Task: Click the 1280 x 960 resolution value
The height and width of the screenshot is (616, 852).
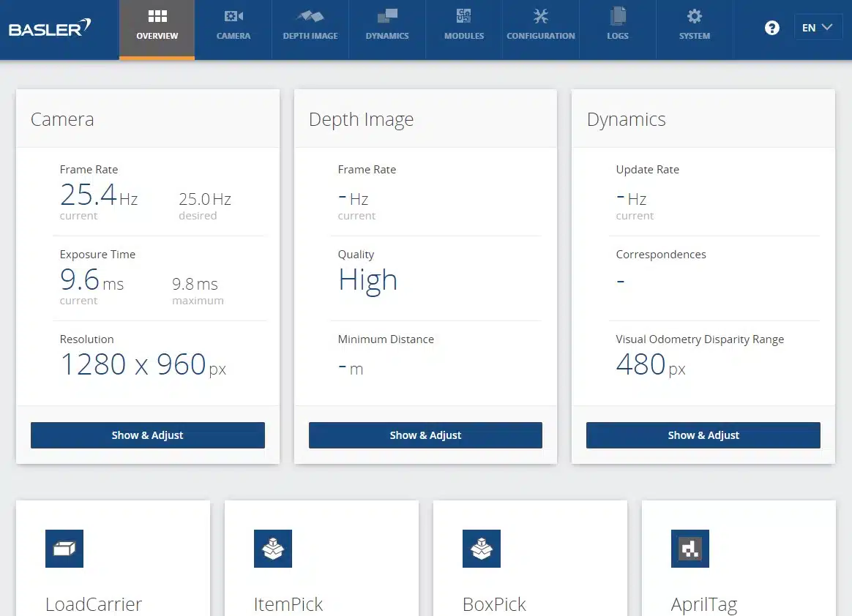Action: 133,364
